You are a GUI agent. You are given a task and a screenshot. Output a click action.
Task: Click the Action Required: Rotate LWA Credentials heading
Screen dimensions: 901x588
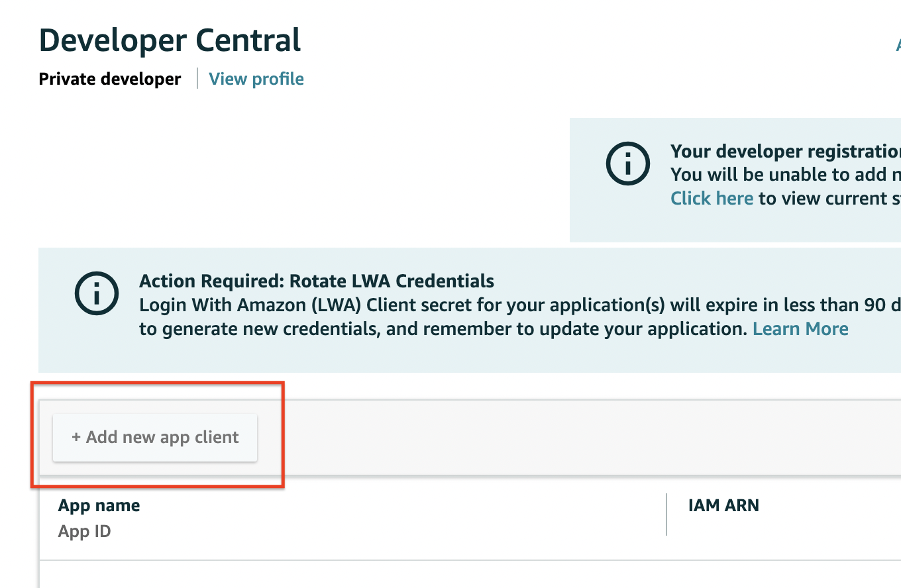click(x=317, y=281)
